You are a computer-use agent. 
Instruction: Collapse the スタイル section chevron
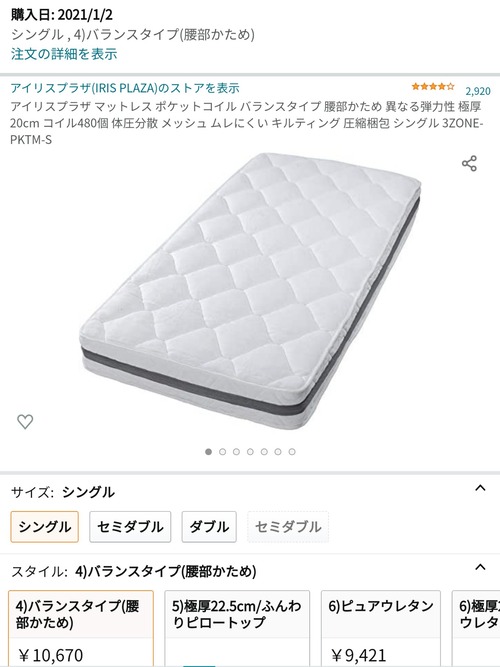click(480, 567)
